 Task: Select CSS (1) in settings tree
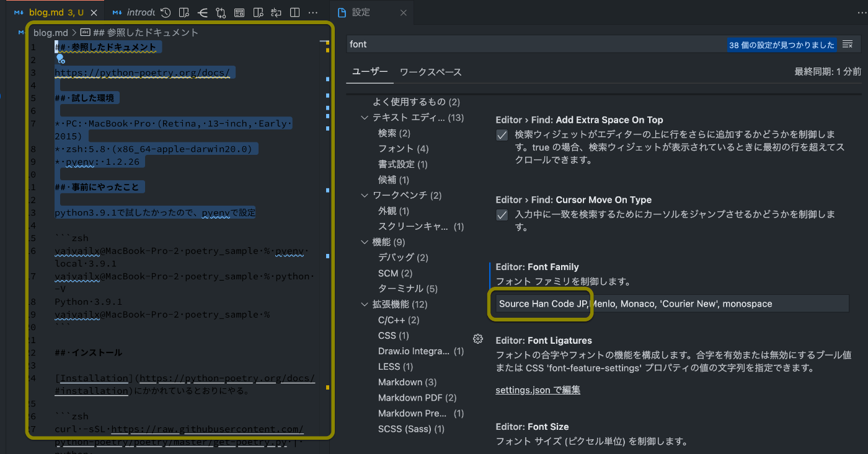[394, 336]
